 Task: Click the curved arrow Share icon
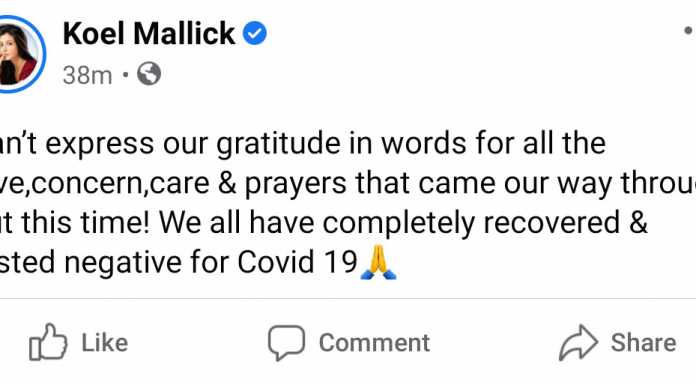tap(578, 342)
